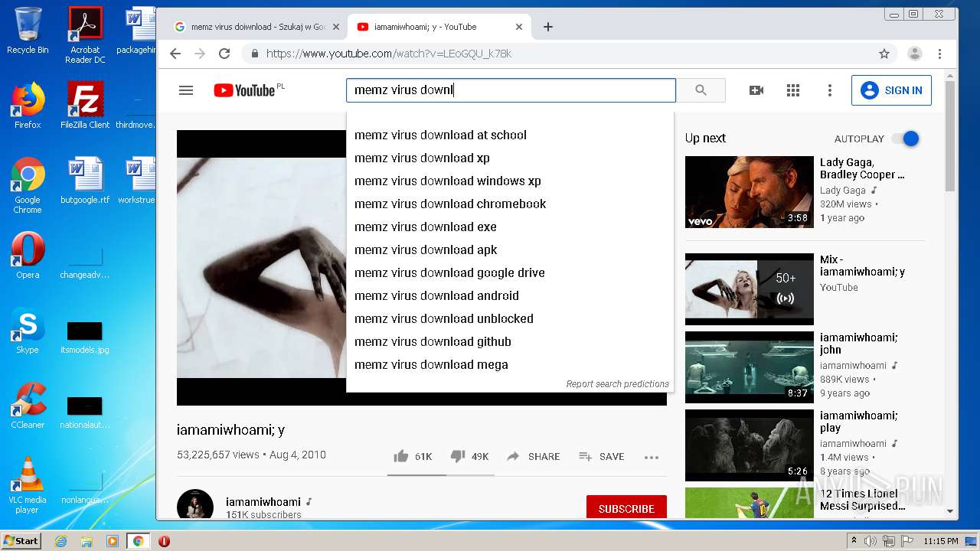Image resolution: width=980 pixels, height=551 pixels.
Task: Open more actions ellipsis under video
Action: [x=652, y=457]
